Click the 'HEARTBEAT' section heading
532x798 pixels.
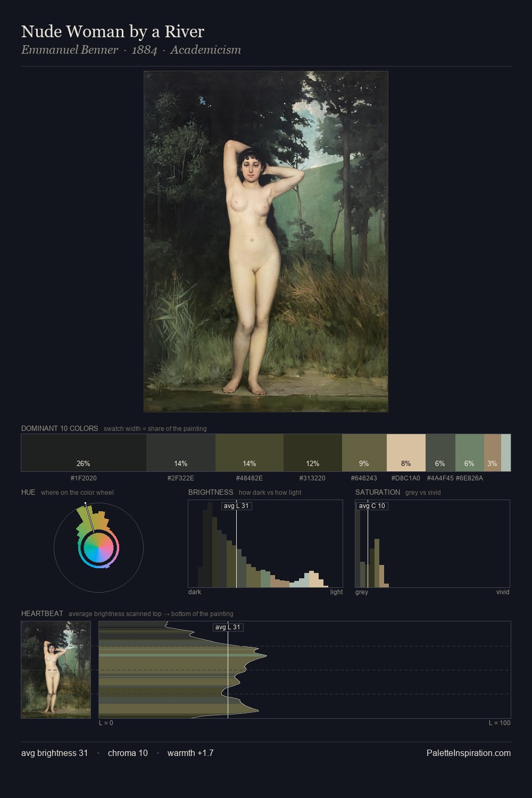tap(42, 613)
